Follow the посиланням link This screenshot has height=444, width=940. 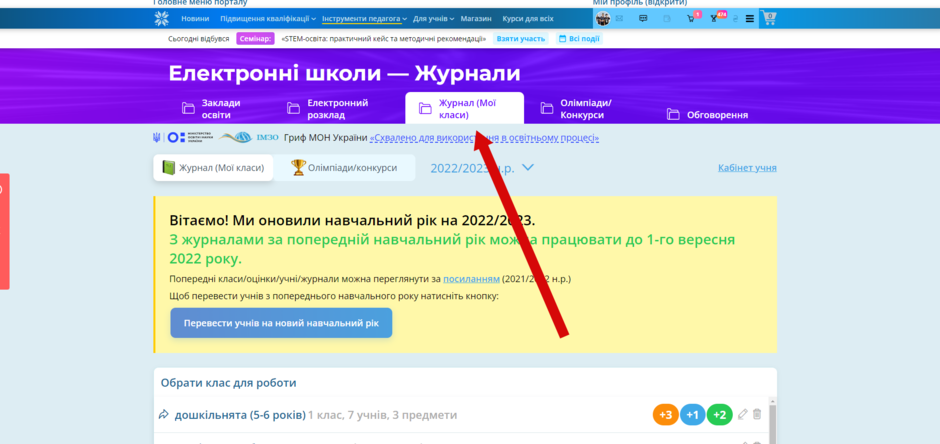click(x=471, y=279)
